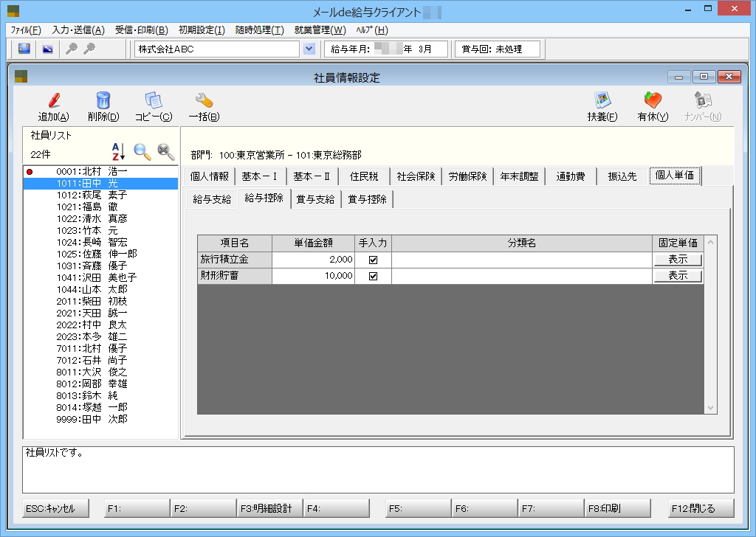
Task: Open the 就業管理(W) menu
Action: click(x=320, y=30)
